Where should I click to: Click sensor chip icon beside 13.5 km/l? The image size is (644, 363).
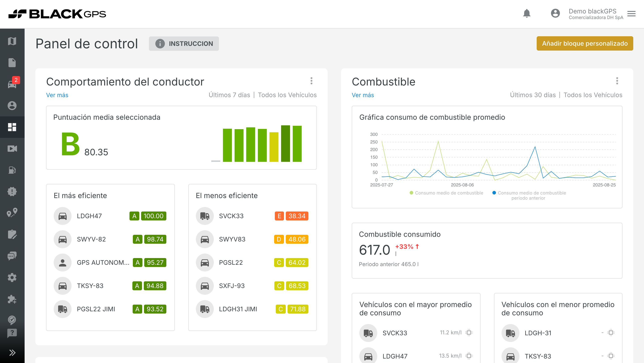coord(469,356)
